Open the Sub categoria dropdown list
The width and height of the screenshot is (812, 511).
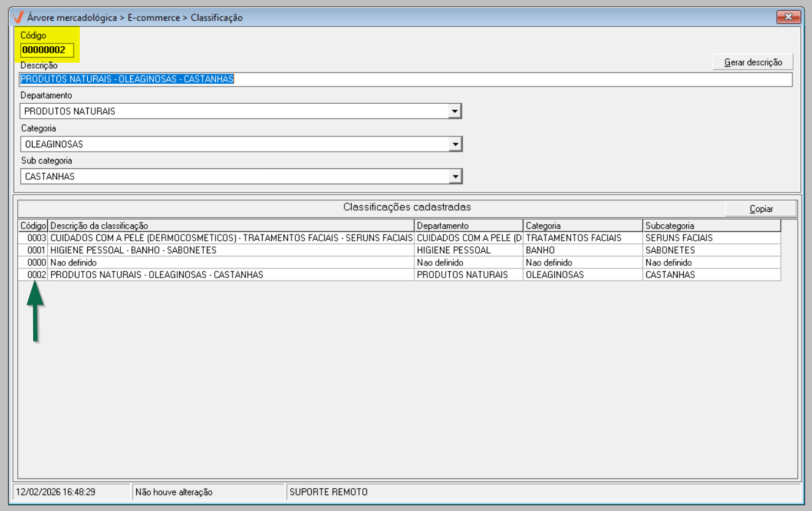(455, 177)
